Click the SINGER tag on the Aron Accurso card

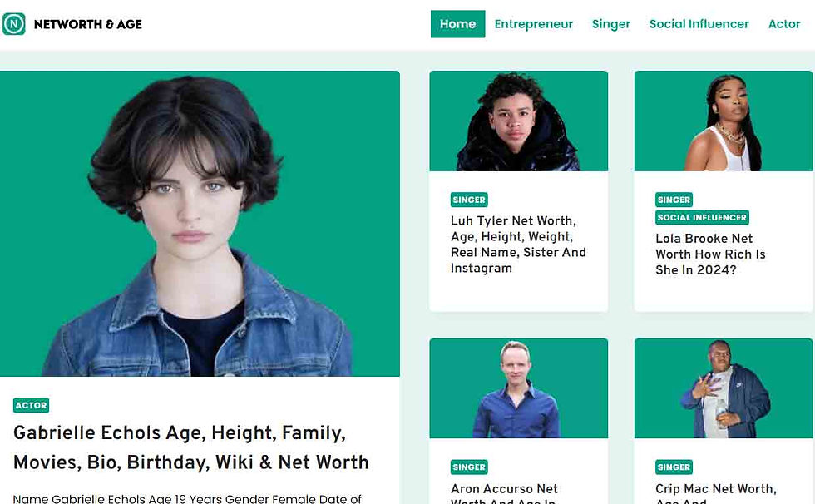coord(469,467)
